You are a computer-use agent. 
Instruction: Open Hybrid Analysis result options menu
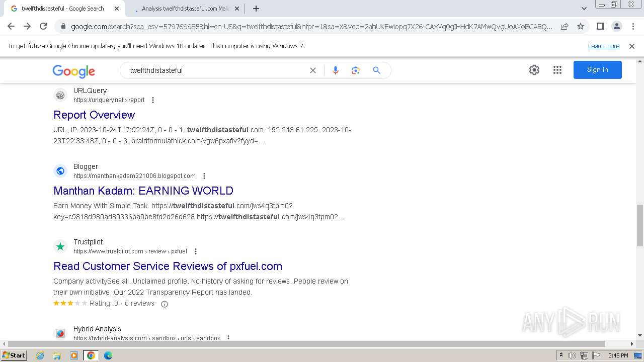[x=228, y=338]
